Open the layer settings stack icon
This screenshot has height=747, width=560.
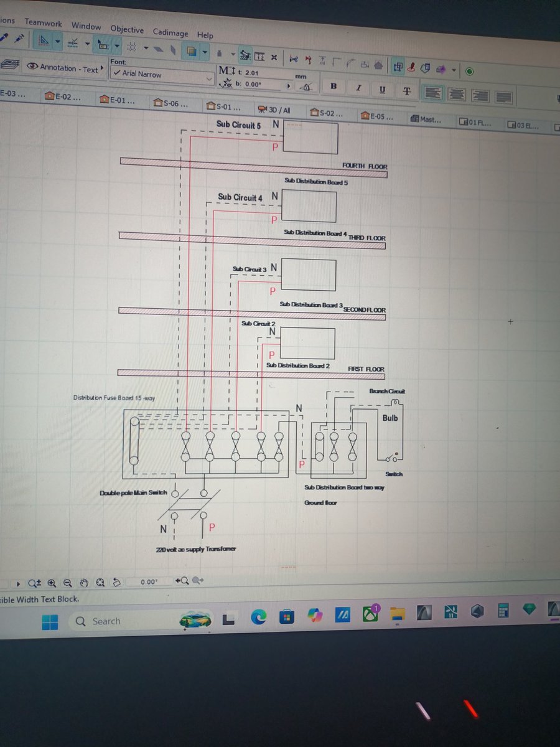[10, 64]
